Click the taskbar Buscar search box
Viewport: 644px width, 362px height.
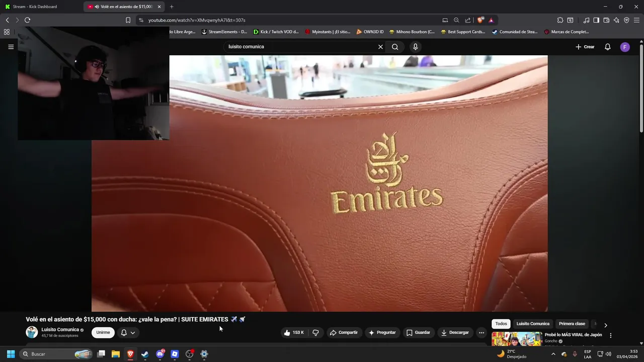tap(56, 354)
